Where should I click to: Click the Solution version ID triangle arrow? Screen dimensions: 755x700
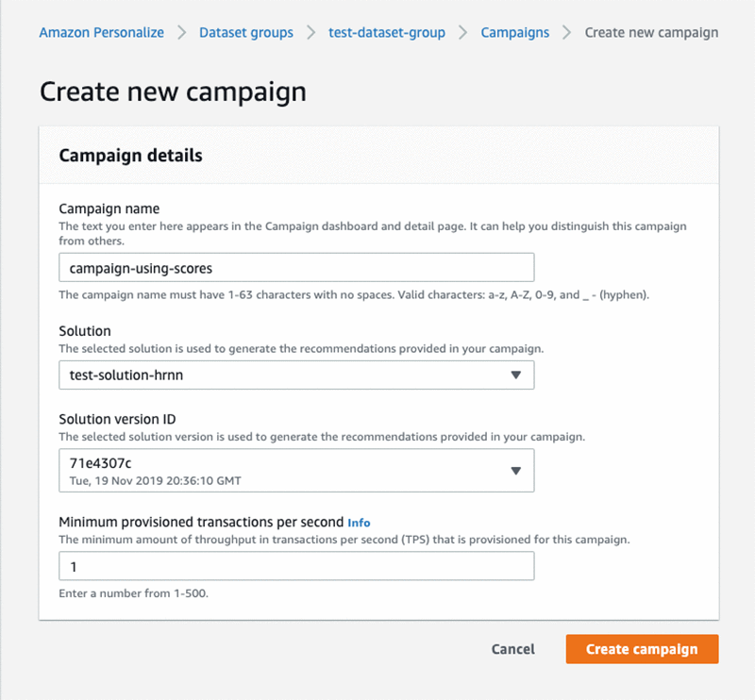(515, 471)
